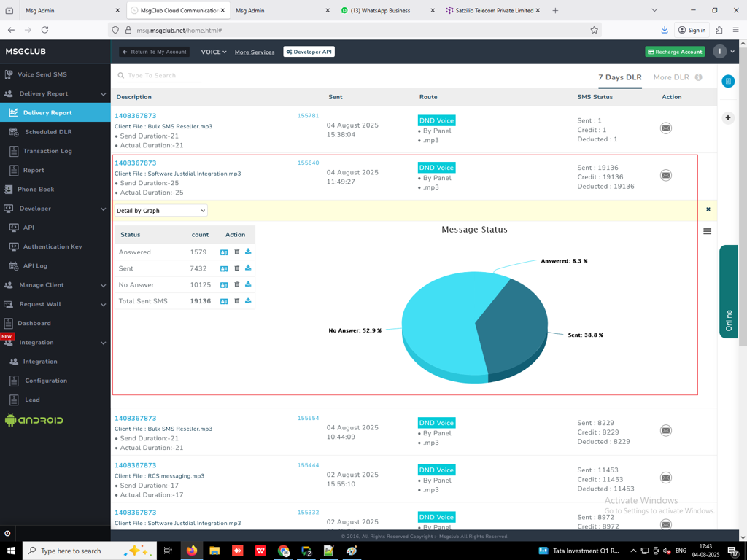Delete the Answered status row

pos(237,252)
